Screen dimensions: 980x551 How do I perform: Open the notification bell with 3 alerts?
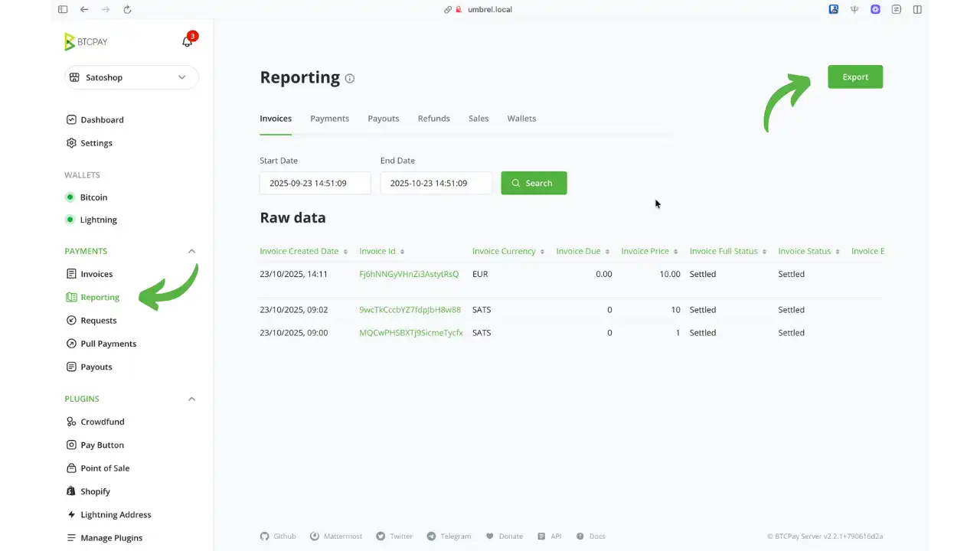click(x=188, y=42)
